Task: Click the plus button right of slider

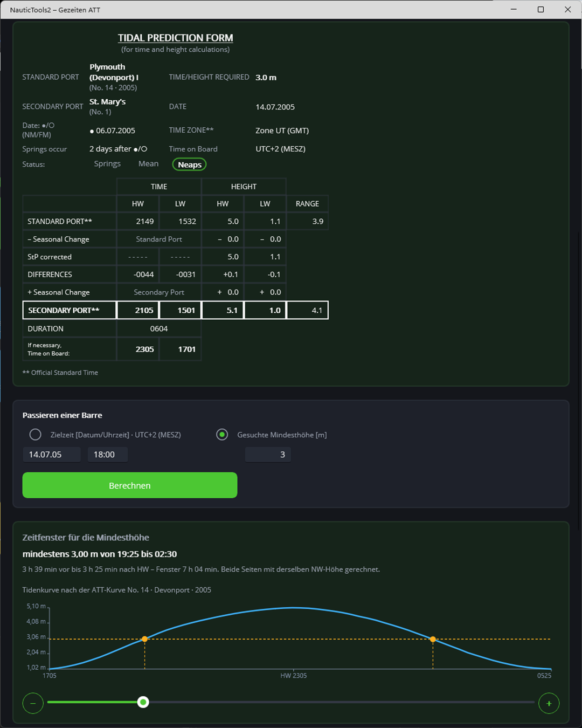Action: pos(549,703)
